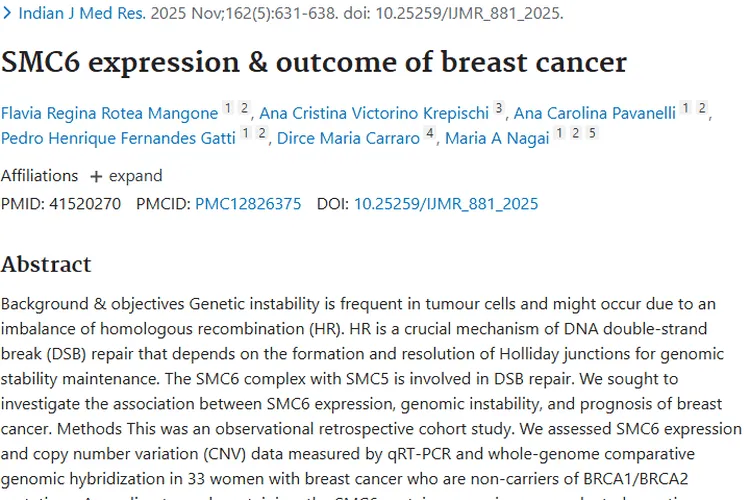750x500 pixels.
Task: Click affiliation superscript 1 after Gatti
Action: [x=246, y=133]
